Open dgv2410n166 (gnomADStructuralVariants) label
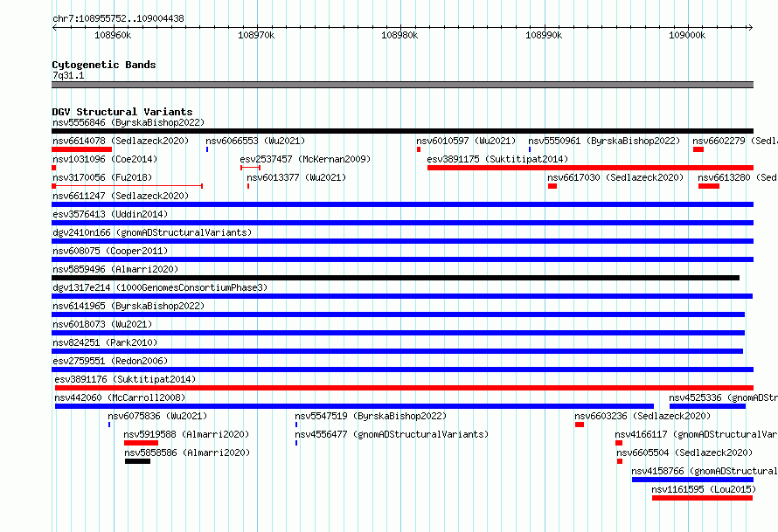This screenshot has height=532, width=778. pos(152,232)
